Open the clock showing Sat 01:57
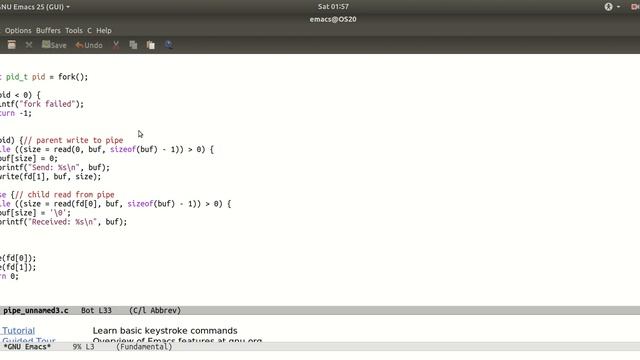 333,7
